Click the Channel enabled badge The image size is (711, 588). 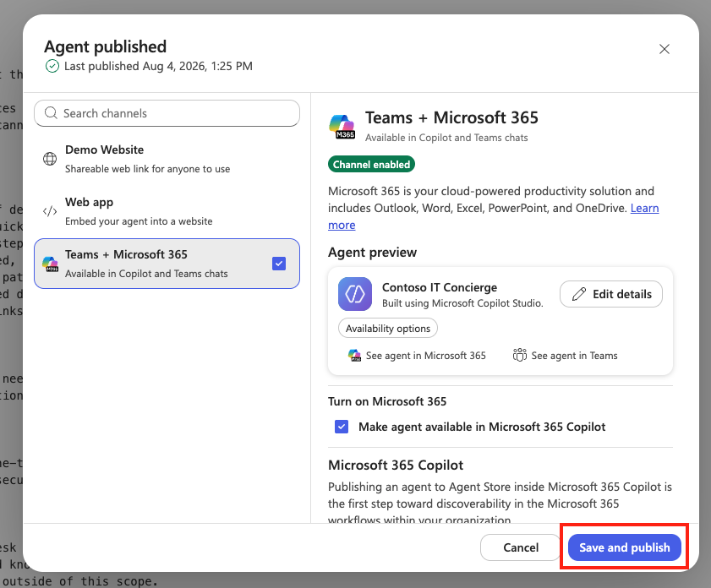(x=371, y=165)
